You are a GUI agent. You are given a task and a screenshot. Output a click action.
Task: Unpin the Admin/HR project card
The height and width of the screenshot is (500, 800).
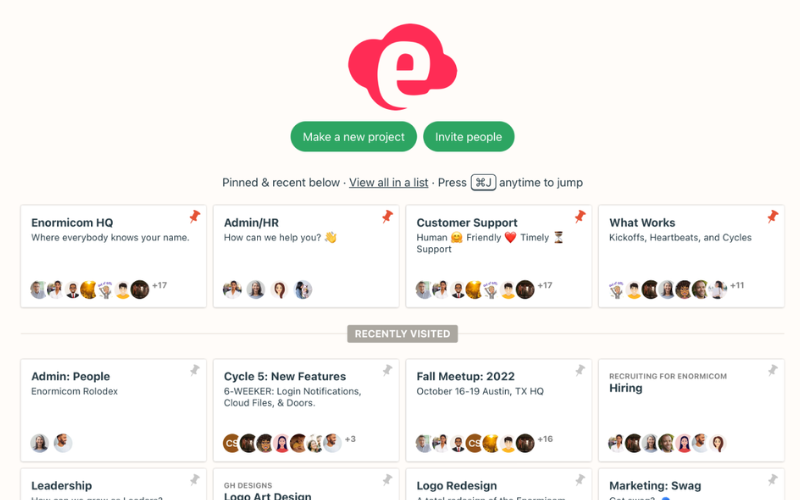[x=388, y=217]
